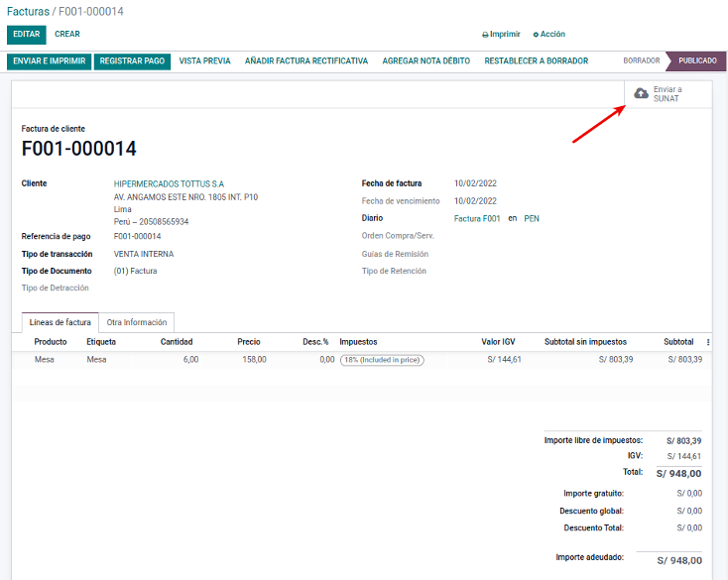
Task: Switch to the Otra Información tab
Action: click(x=137, y=322)
